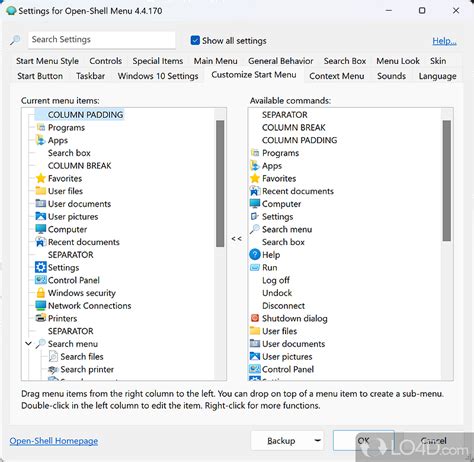Click the Favorites star icon in available commands
474x462 pixels.
[255, 178]
